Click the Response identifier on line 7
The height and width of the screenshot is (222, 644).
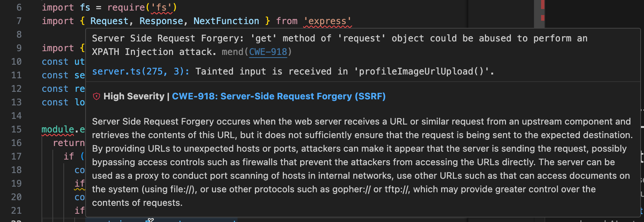click(161, 21)
